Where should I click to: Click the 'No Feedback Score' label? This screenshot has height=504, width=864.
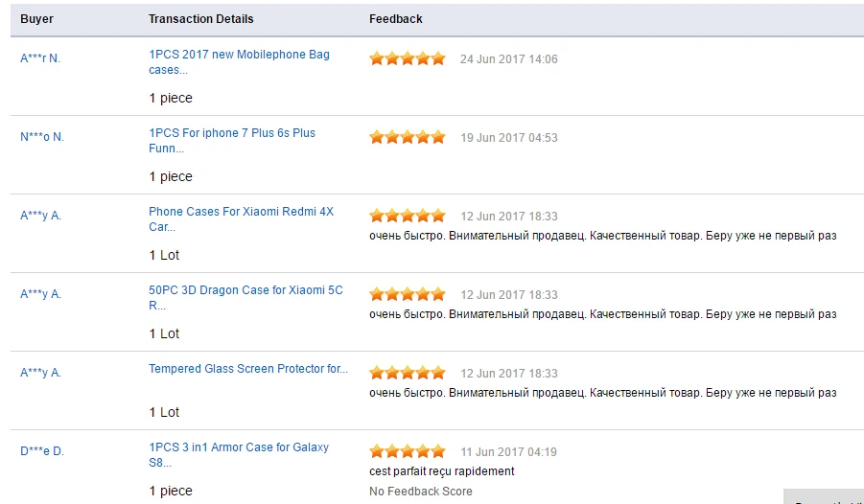(421, 492)
